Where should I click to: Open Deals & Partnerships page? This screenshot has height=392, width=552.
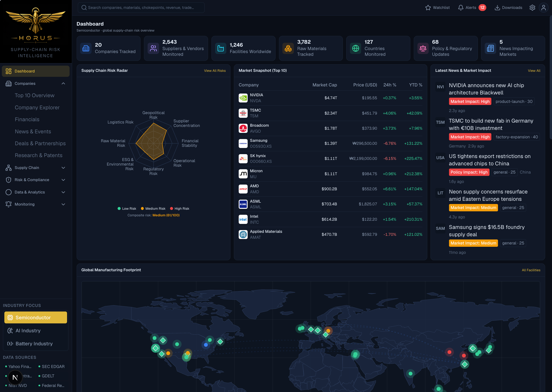pyautogui.click(x=40, y=143)
